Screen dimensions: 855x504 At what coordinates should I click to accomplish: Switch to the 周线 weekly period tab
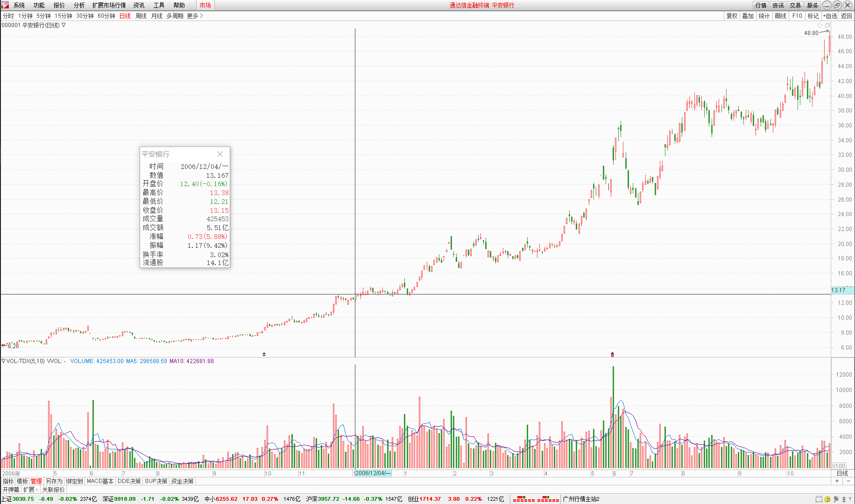coord(141,16)
